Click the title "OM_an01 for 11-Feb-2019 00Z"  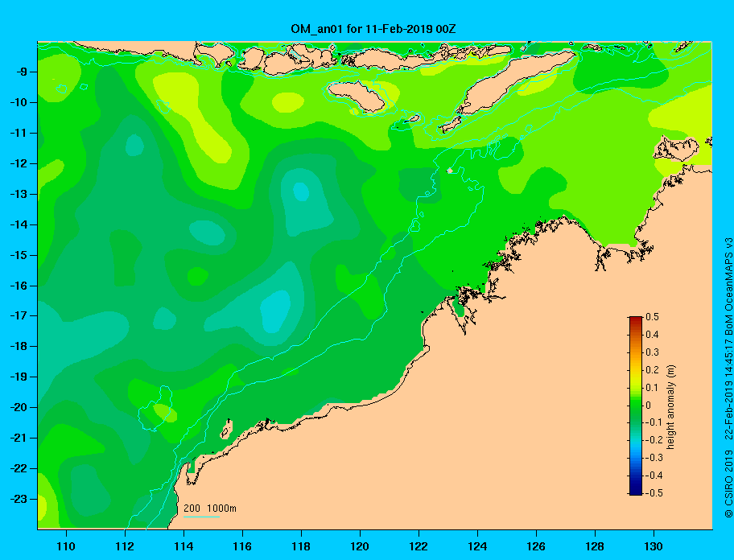pyautogui.click(x=373, y=29)
